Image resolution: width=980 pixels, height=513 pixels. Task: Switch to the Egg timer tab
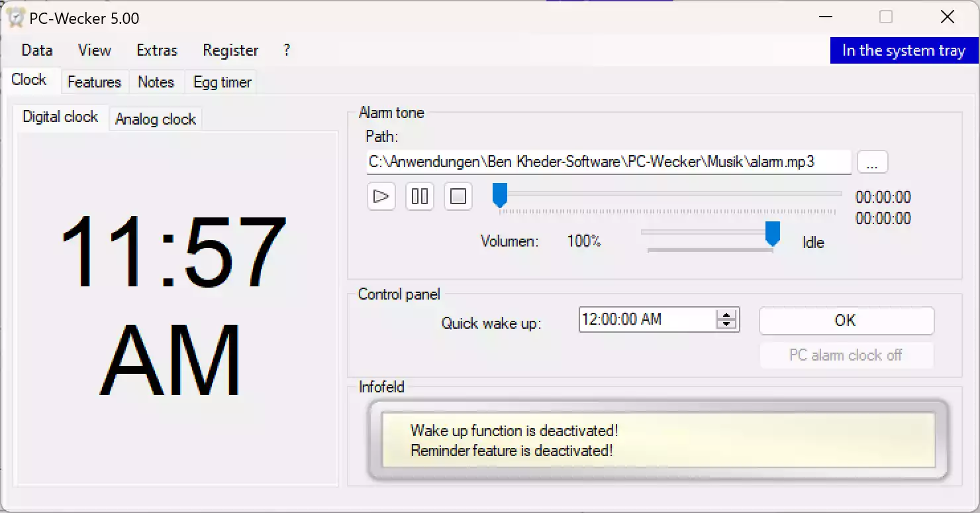222,82
